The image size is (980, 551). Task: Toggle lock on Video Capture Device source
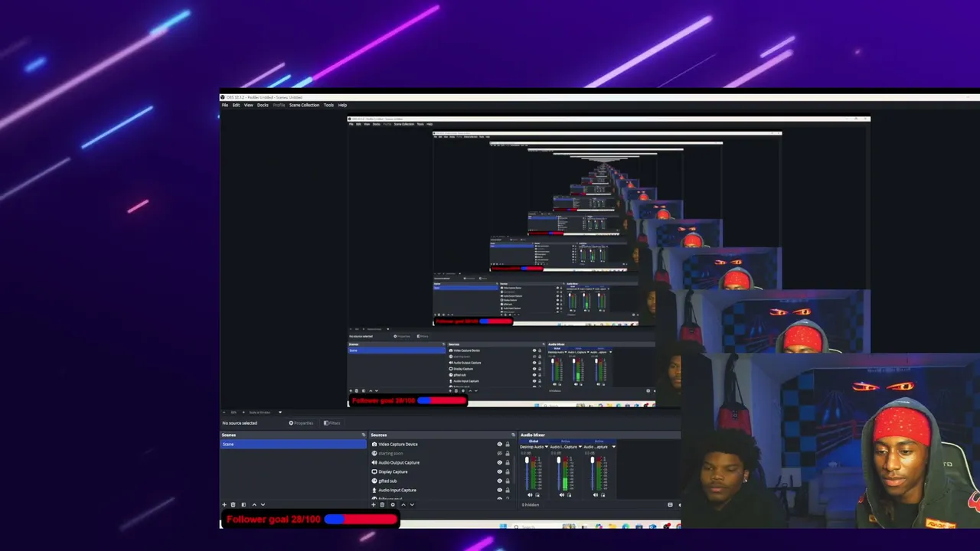tap(507, 445)
